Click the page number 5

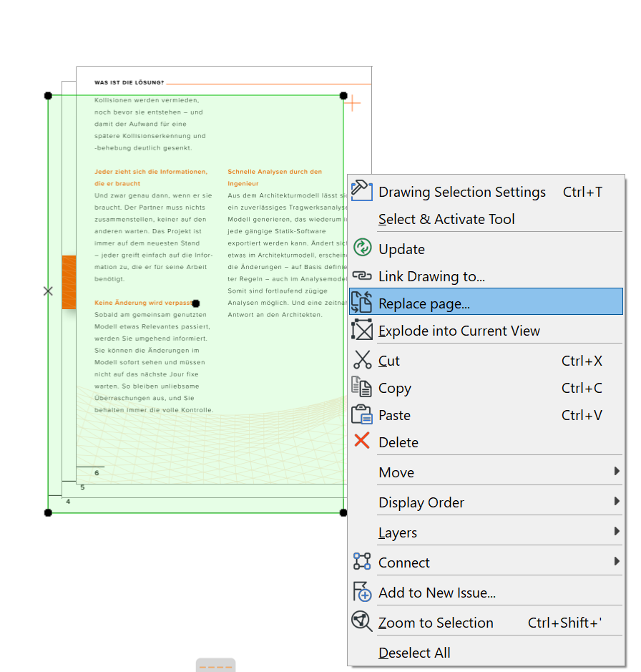pos(83,487)
